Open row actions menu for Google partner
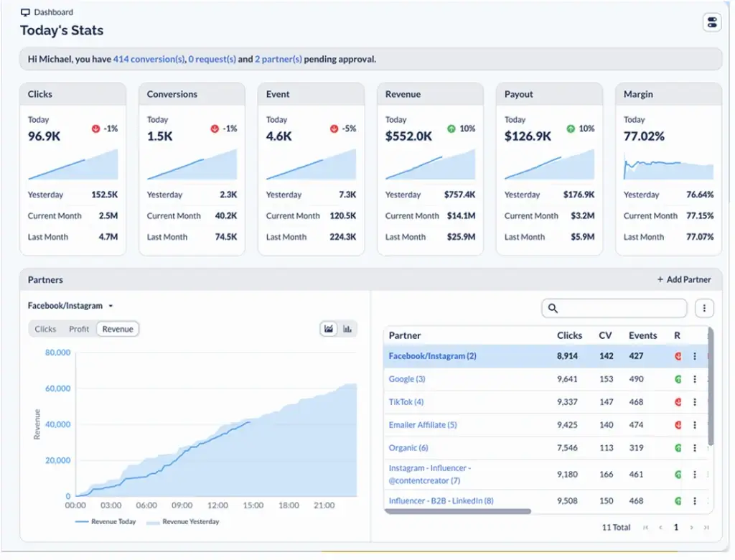Screen dimensions: 735x560 [x=694, y=379]
